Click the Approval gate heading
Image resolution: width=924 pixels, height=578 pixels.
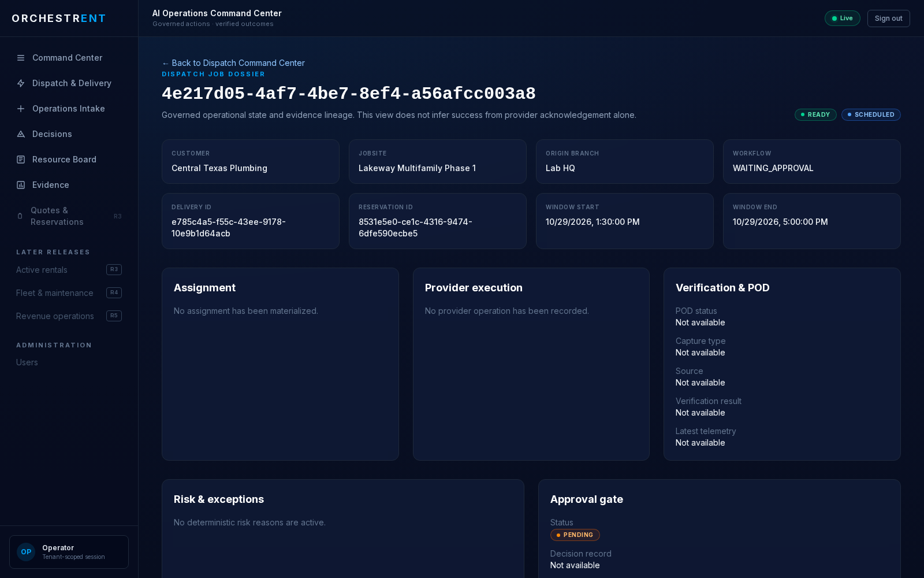587,499
